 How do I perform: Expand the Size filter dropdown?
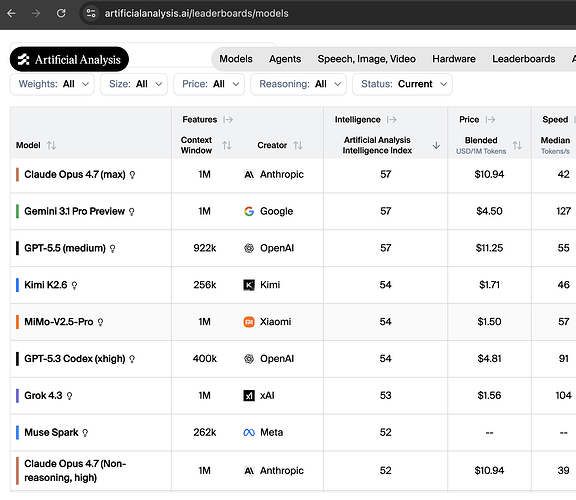click(134, 84)
